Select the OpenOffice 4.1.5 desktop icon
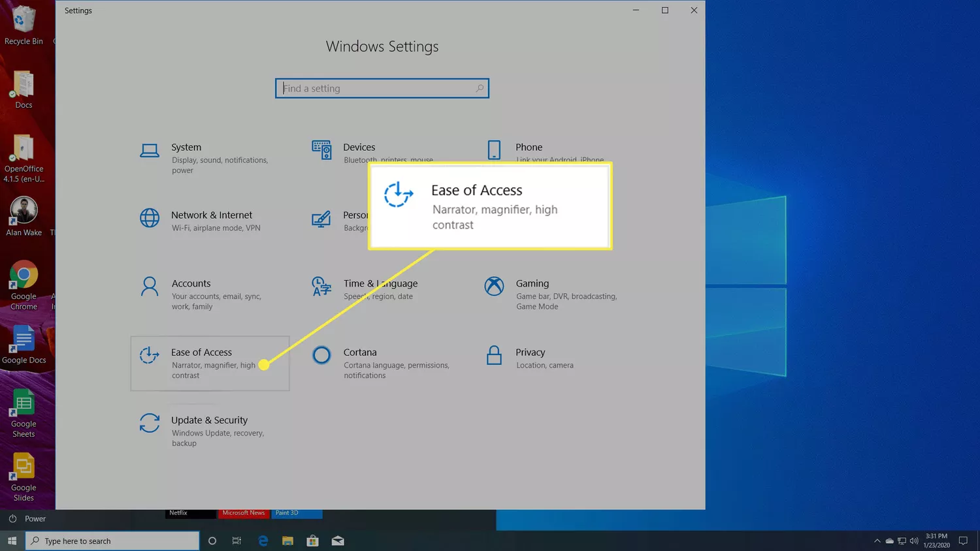The image size is (980, 551). pyautogui.click(x=24, y=159)
